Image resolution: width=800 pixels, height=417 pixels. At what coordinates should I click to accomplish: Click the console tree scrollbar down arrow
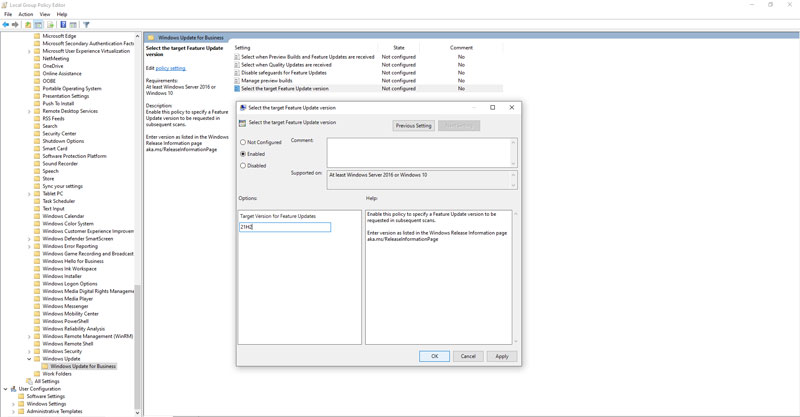137,412
